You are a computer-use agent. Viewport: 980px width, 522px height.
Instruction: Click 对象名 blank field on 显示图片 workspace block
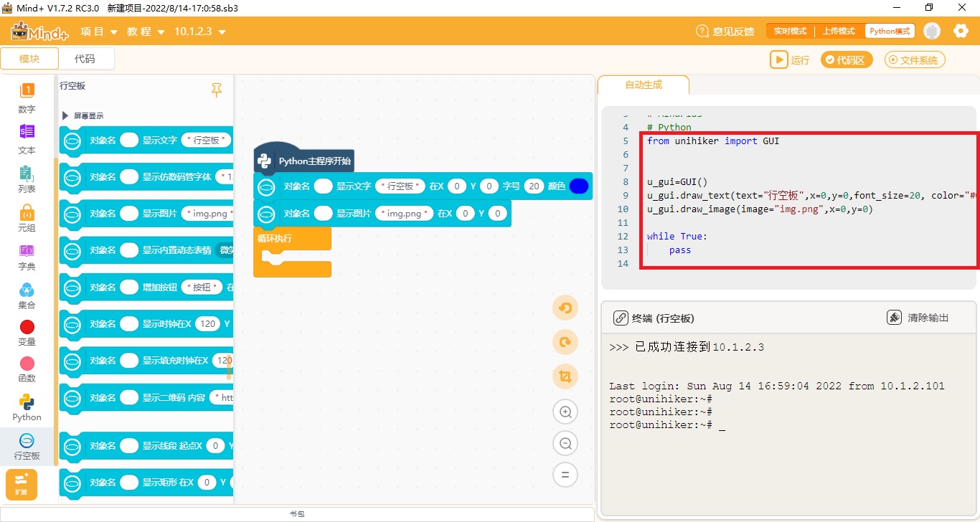click(324, 214)
